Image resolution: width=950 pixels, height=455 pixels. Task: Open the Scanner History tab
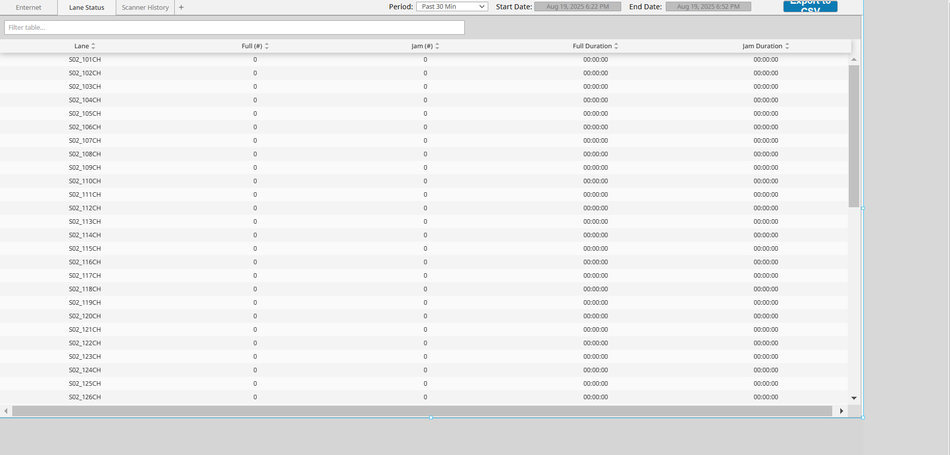145,7
